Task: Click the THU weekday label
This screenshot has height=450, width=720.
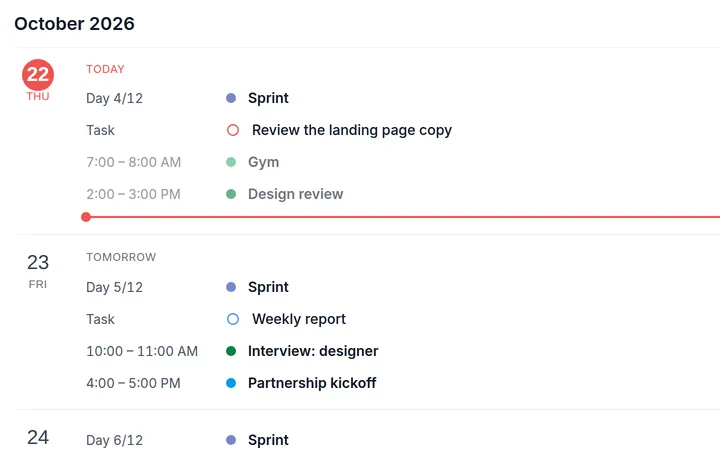Action: coord(38,96)
